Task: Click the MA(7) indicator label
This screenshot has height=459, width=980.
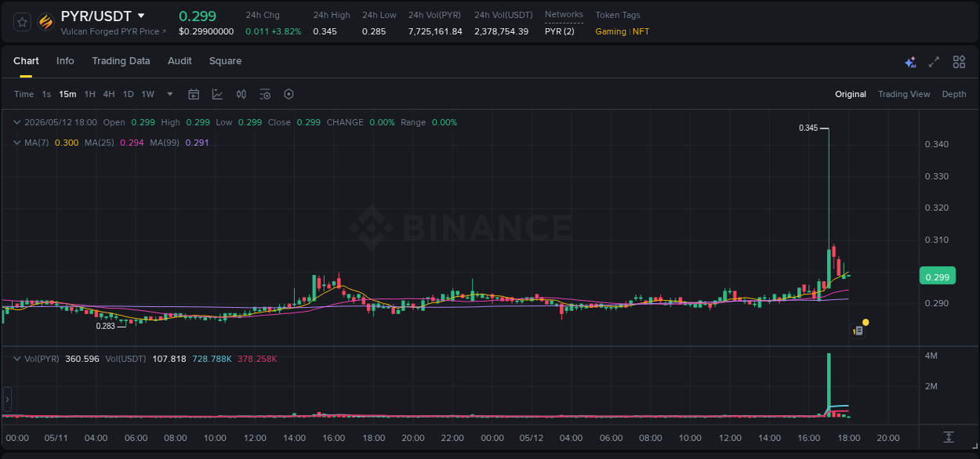Action: pyautogui.click(x=37, y=143)
